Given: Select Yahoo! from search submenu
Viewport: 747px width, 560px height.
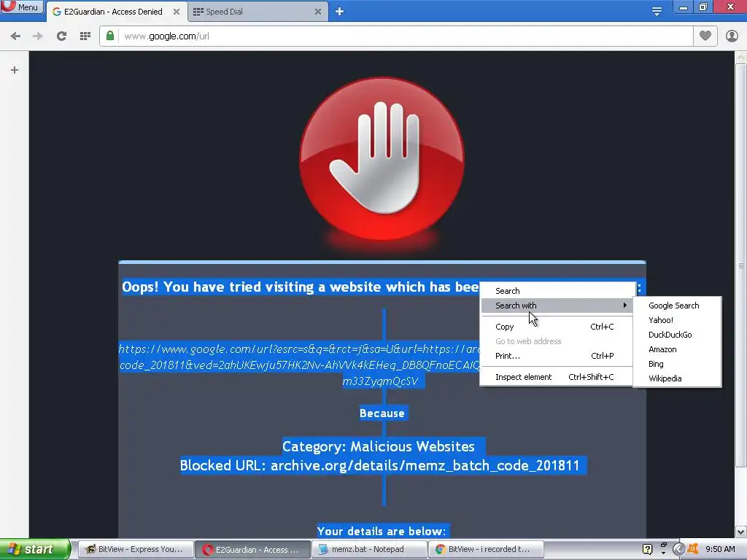Looking at the screenshot, I should point(677,320).
